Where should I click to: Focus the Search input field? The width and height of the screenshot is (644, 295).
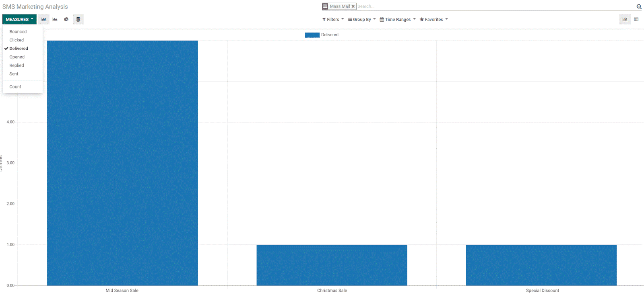pos(495,6)
